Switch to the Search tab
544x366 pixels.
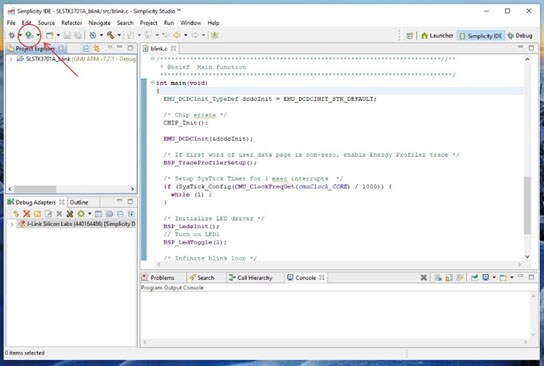(202, 278)
